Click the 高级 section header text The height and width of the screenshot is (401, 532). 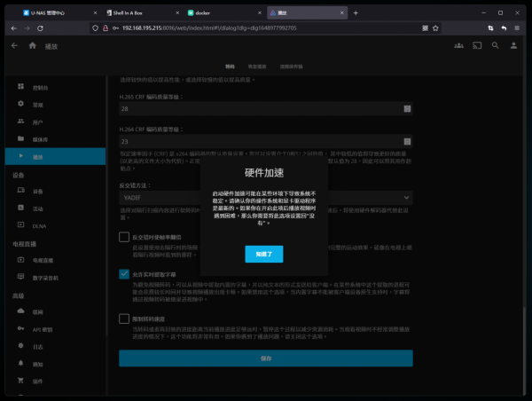pyautogui.click(x=19, y=296)
